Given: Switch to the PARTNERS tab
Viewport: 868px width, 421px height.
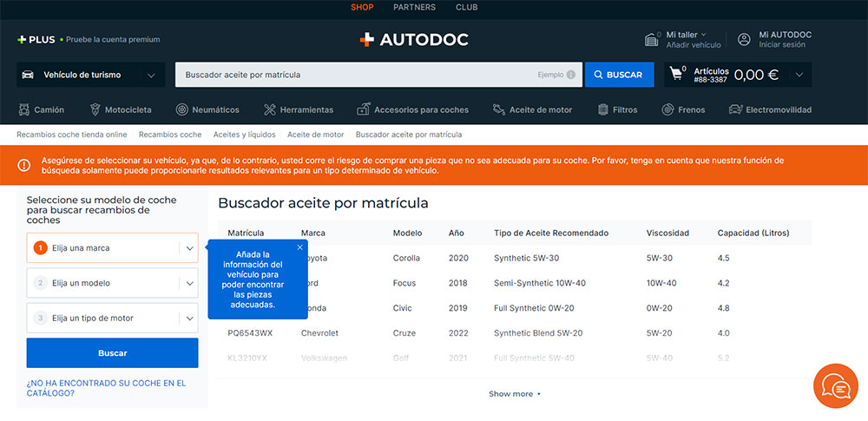Looking at the screenshot, I should 414,8.
